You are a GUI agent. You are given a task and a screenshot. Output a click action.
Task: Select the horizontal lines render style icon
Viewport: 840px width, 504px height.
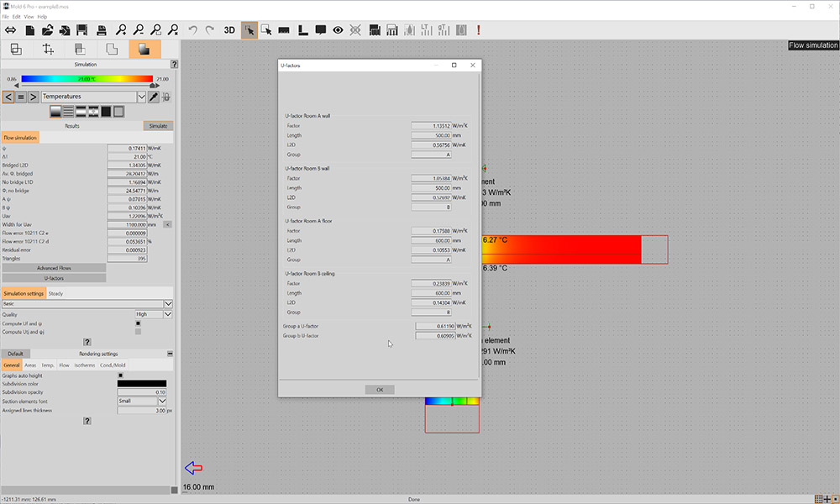(x=69, y=112)
